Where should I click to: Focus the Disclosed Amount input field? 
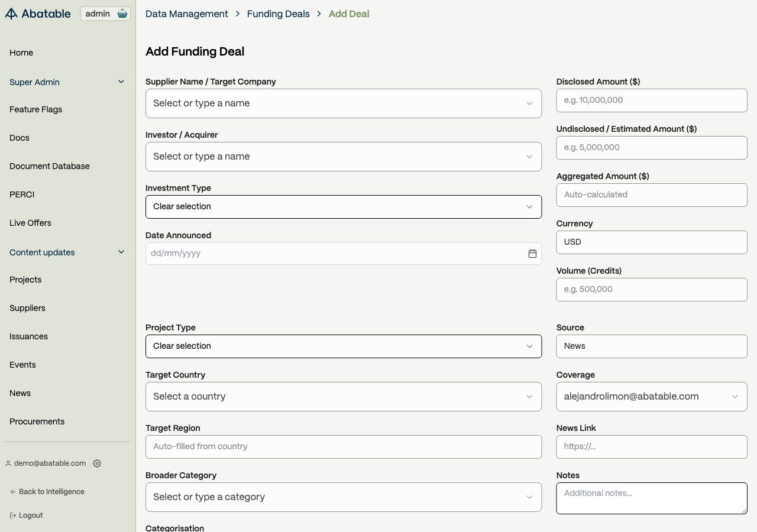651,100
